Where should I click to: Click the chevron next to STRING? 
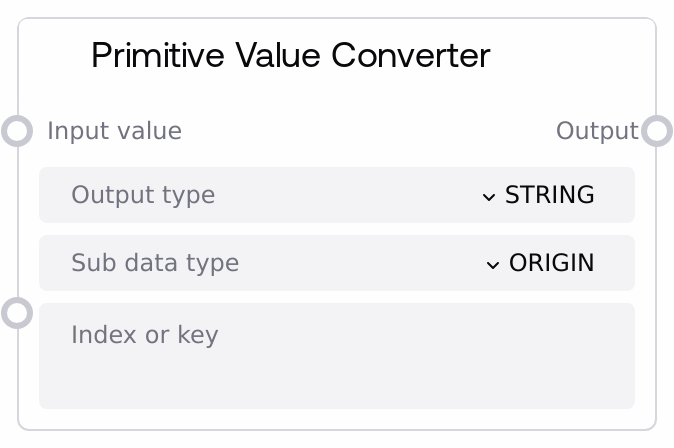click(488, 196)
